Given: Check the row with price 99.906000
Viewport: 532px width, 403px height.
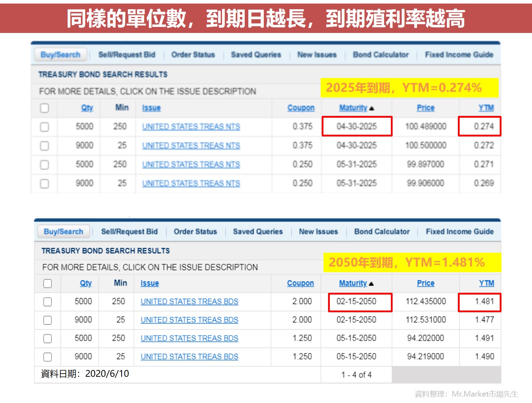Looking at the screenshot, I should click(x=44, y=184).
